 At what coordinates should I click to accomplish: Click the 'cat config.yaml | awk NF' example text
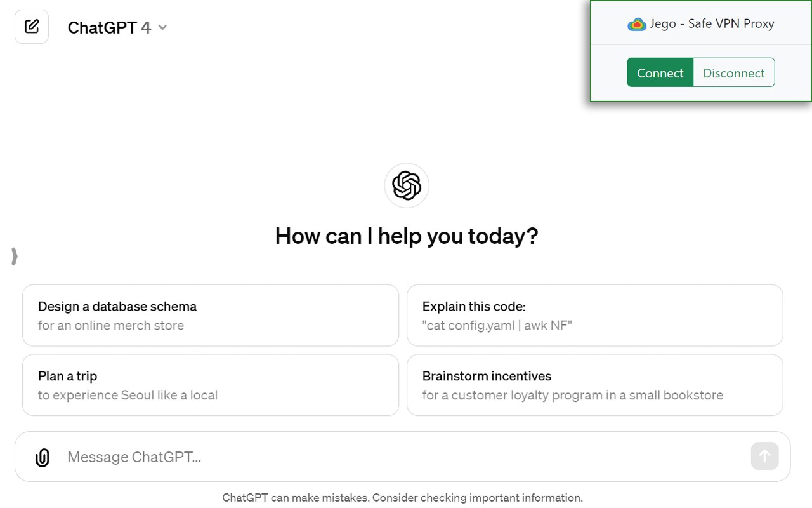(497, 326)
